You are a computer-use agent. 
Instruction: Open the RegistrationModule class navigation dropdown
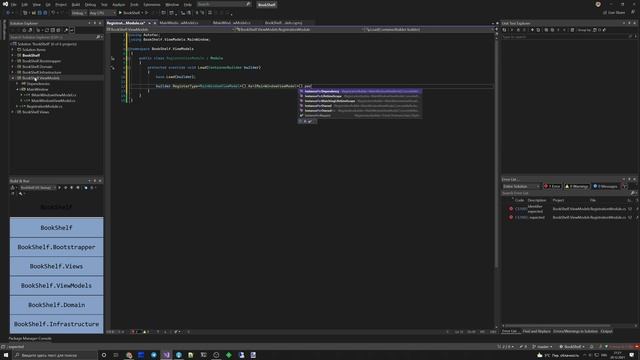click(300, 29)
